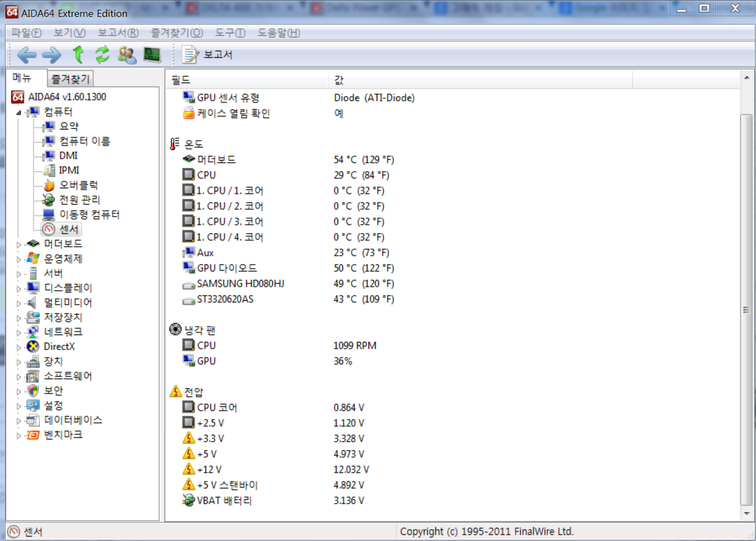Screen dimensions: 756x541
Task: Open the 도구(T) menu
Action: [230, 33]
